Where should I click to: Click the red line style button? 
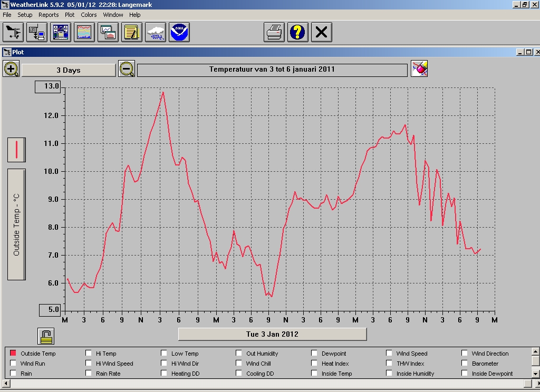(16, 150)
